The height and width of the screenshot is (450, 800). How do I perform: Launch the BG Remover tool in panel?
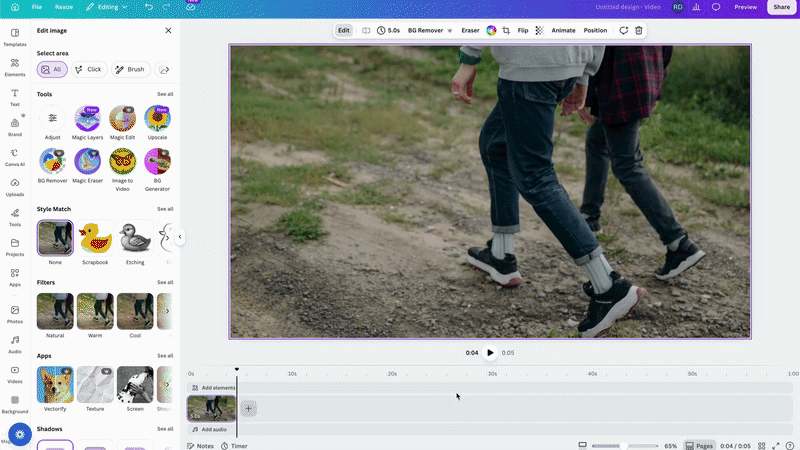pos(53,161)
